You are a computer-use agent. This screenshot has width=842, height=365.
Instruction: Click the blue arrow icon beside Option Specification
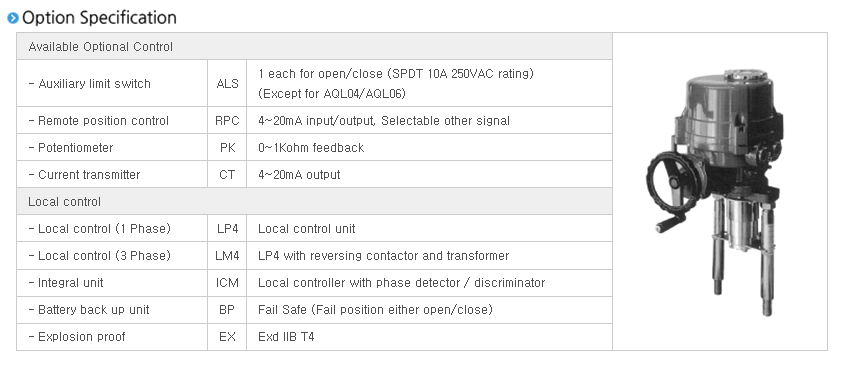point(13,18)
